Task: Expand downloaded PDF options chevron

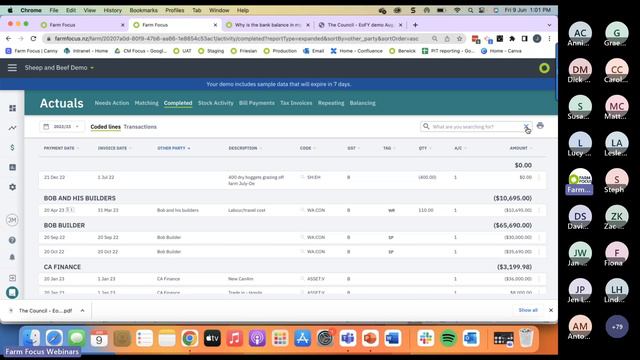Action: (x=82, y=311)
